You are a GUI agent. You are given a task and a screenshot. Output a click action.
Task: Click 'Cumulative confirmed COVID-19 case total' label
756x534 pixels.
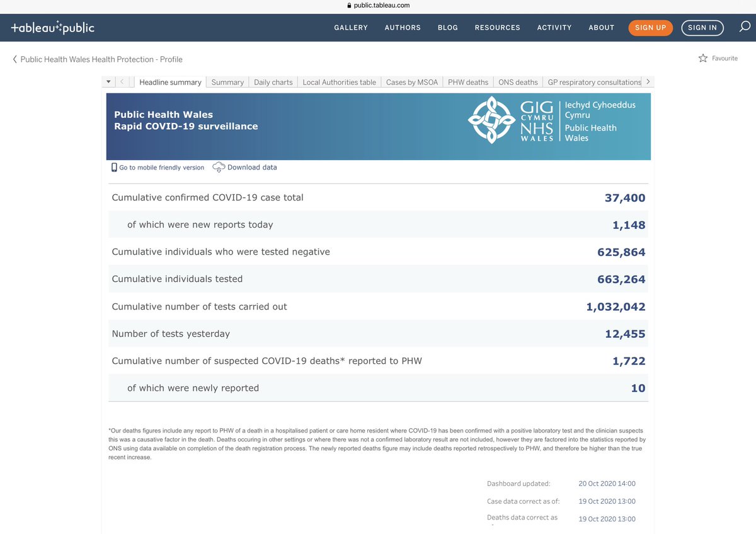(x=207, y=197)
